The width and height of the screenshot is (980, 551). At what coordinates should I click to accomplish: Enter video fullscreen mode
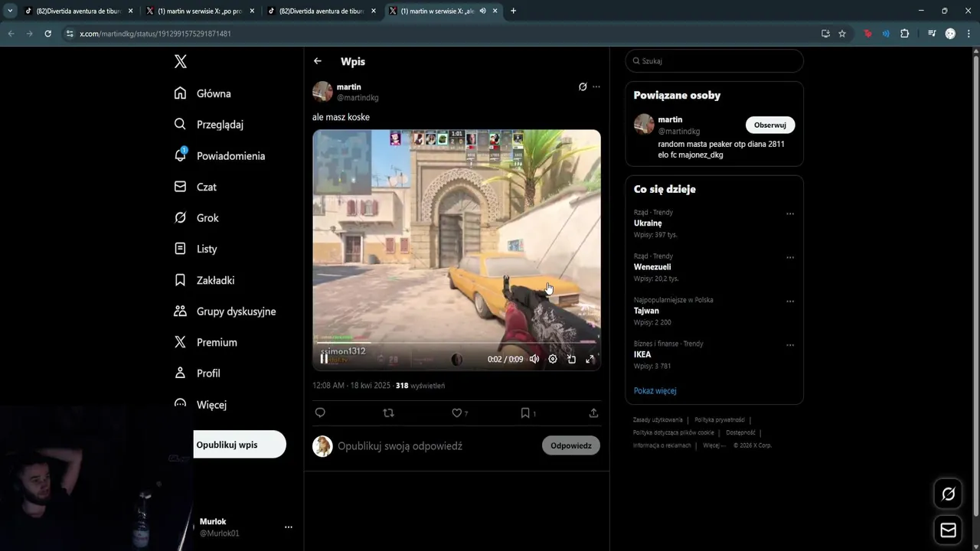click(590, 359)
